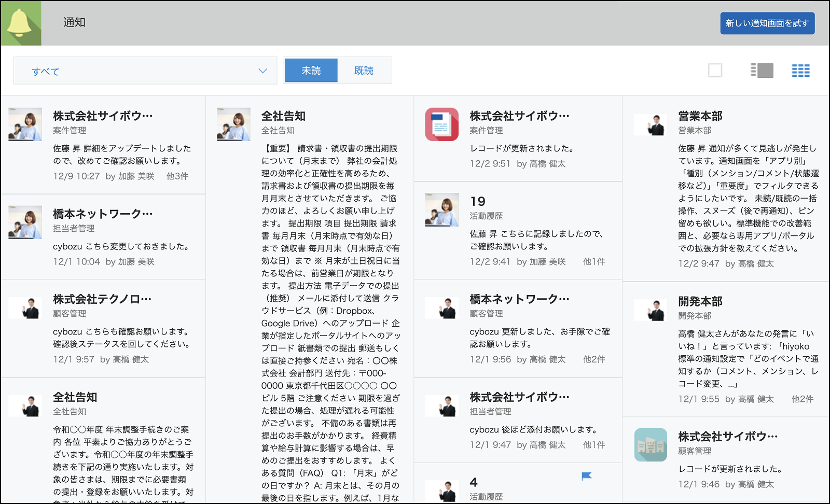Screen dimensions: 830x504
Task: Click the blue flag icon on 活動履歴 notification
Action: (x=585, y=475)
